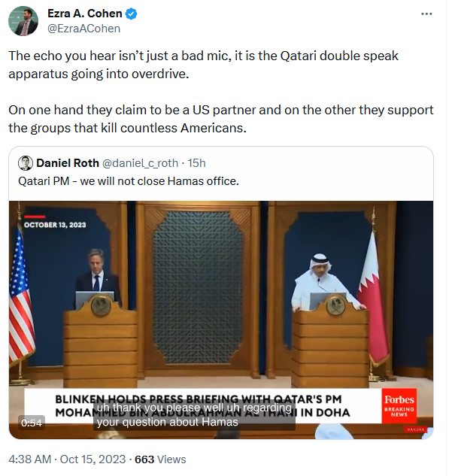Click the Forbes Breaking News logo
This screenshot has height=476, width=449.
(399, 406)
